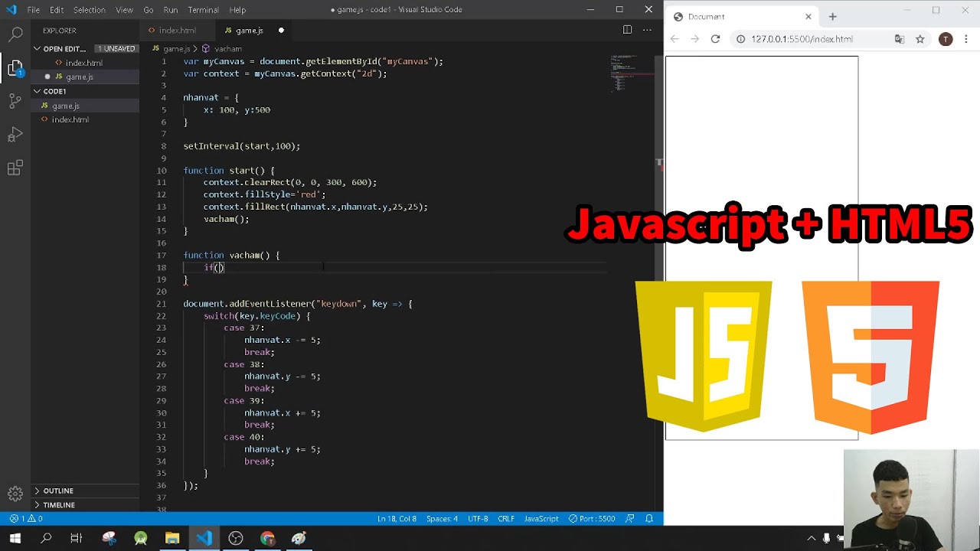Viewport: 980px width, 551px height.
Task: Click the 'function vacham()' code line
Action: click(231, 256)
